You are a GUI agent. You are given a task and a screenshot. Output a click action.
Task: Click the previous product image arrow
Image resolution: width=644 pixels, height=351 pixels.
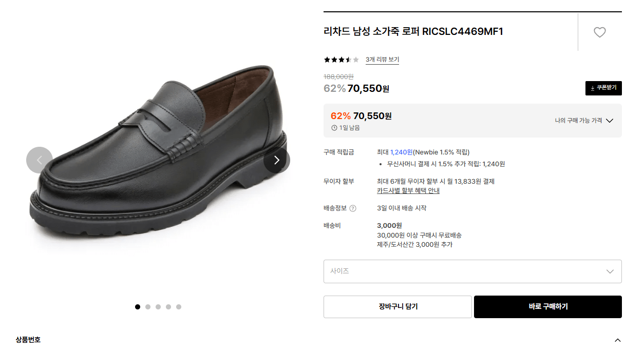point(39,160)
